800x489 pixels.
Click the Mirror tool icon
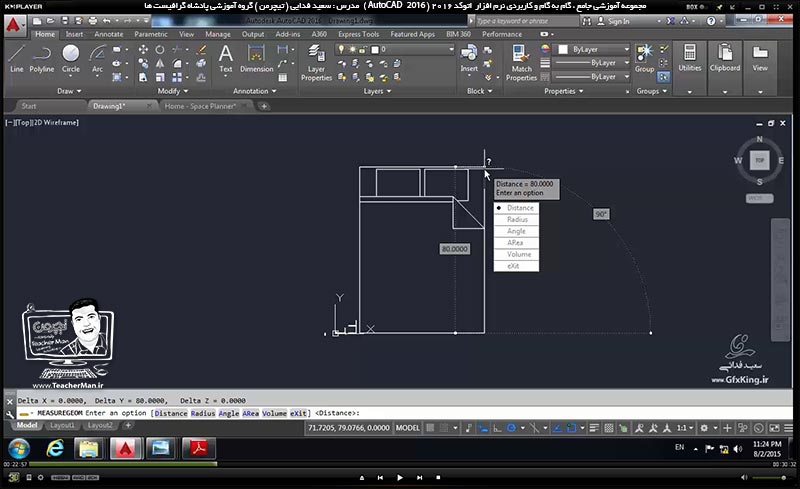(160, 63)
